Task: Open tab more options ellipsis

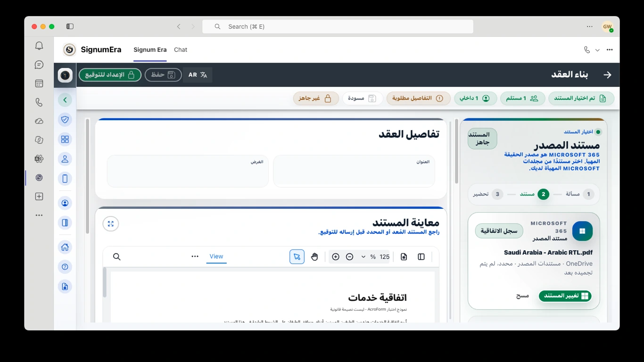Action: [x=610, y=50]
